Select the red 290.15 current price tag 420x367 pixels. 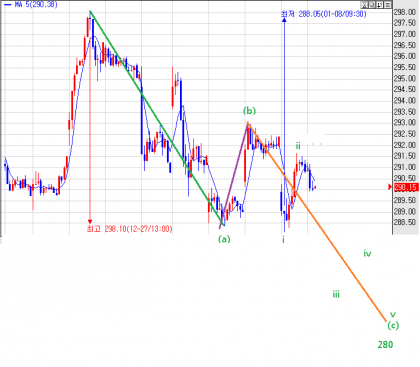(406, 187)
